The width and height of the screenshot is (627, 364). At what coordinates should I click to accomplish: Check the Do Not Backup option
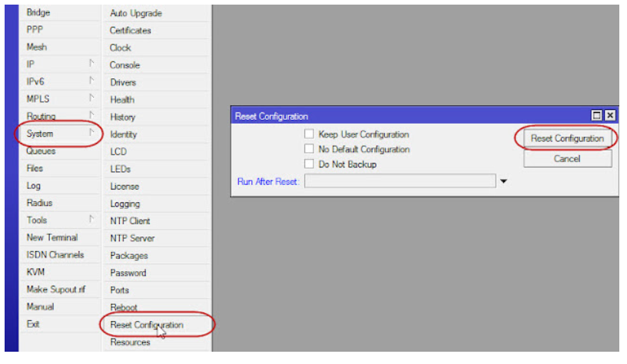click(x=309, y=164)
